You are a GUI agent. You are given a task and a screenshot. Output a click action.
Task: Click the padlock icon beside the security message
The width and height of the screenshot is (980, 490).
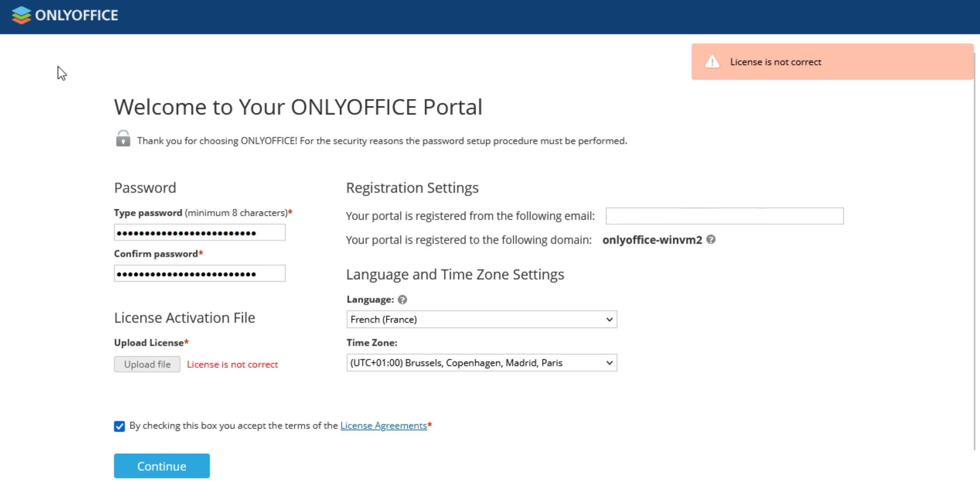(123, 139)
